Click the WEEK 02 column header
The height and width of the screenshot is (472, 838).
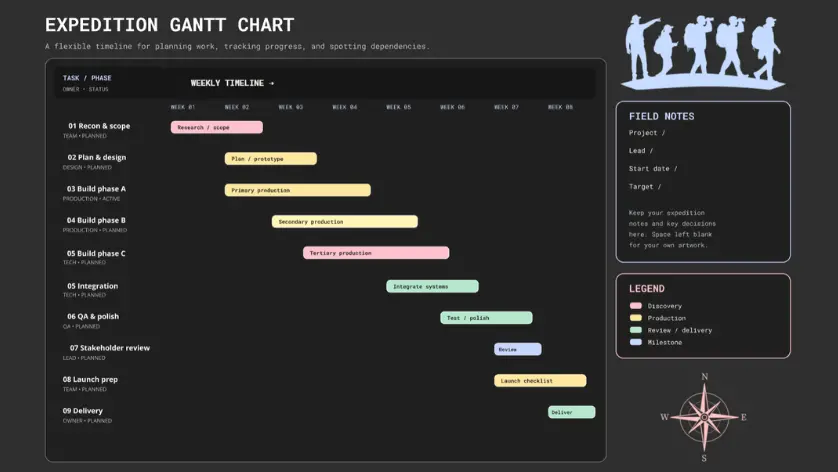click(x=237, y=107)
